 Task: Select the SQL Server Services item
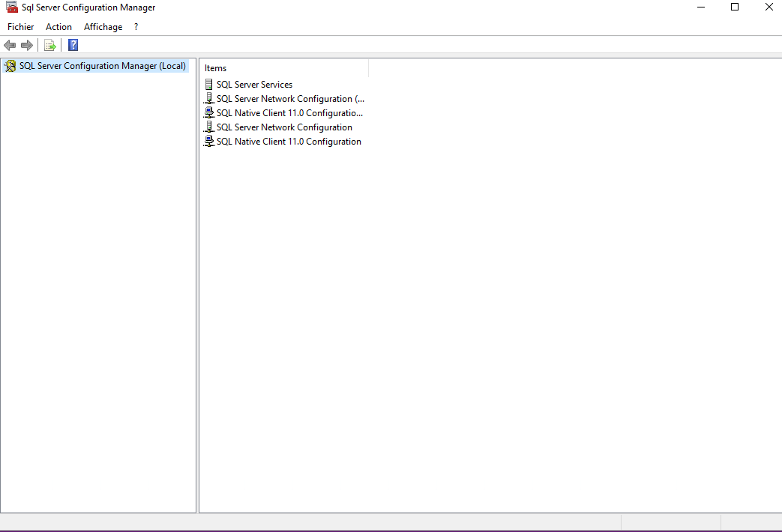click(254, 84)
